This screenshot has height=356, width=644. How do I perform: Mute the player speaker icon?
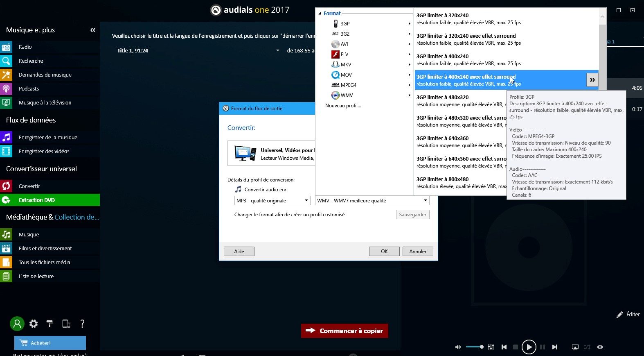tap(458, 347)
